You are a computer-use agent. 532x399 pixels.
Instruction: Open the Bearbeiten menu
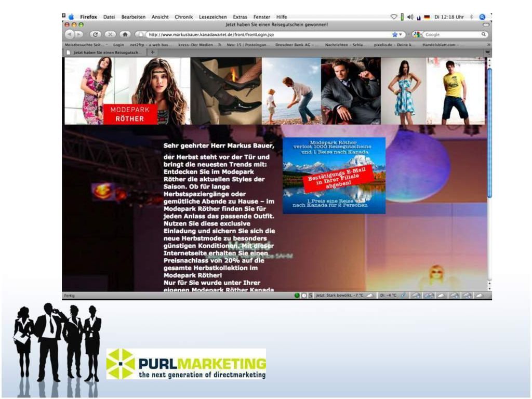[x=134, y=17]
